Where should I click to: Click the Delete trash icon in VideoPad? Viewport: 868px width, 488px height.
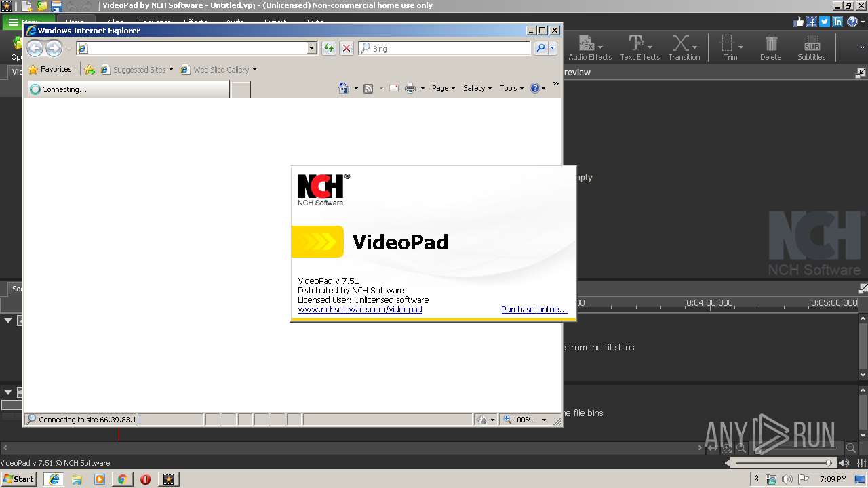pyautogui.click(x=770, y=47)
